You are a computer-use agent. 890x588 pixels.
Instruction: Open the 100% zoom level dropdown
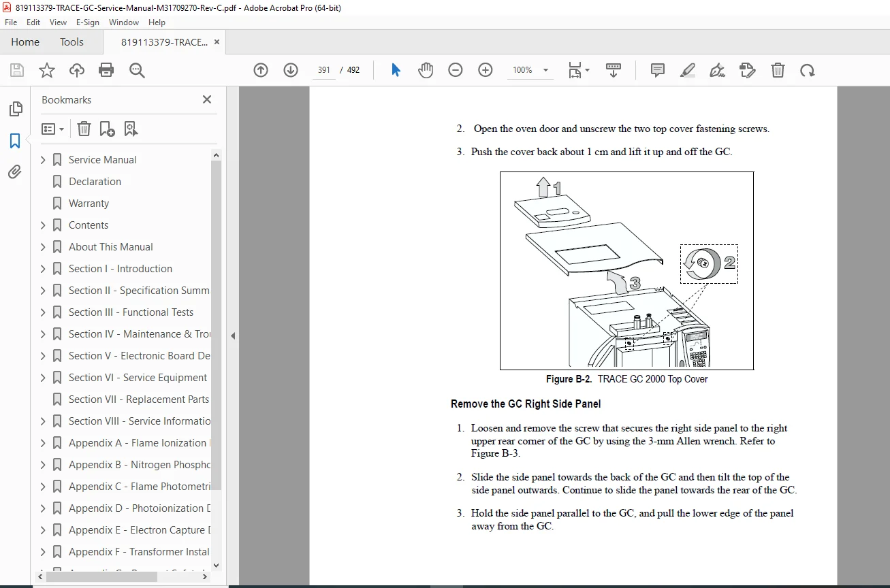coord(530,70)
